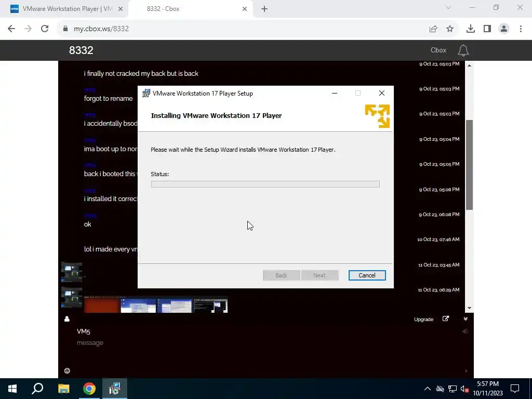Click the 8332 chat title
Image resolution: width=532 pixels, height=399 pixels.
(81, 50)
